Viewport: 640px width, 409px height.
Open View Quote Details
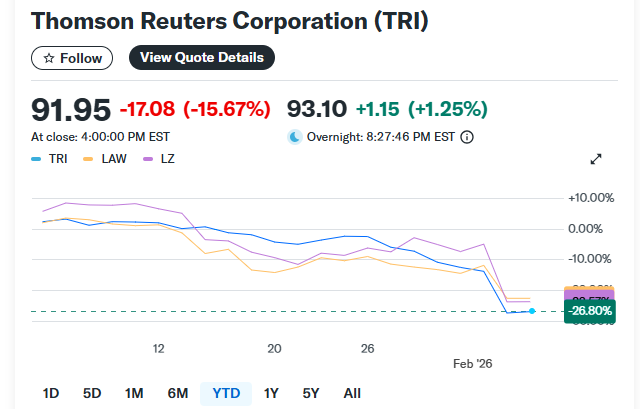pos(202,58)
